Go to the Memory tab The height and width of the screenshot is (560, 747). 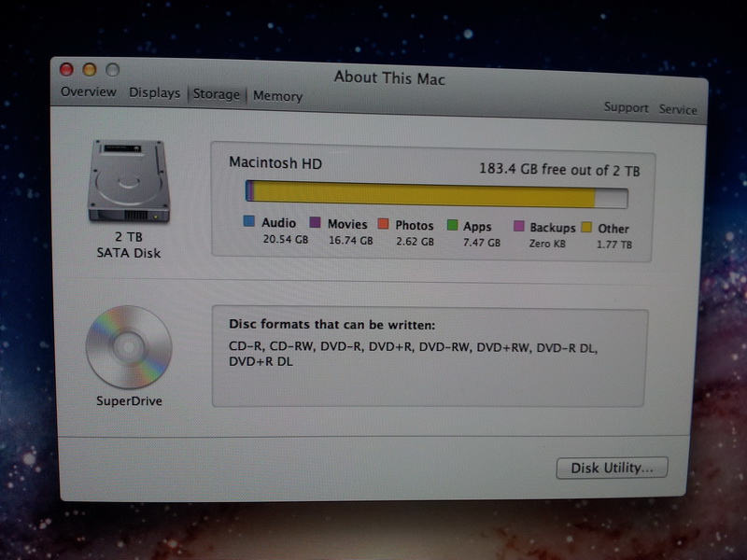pyautogui.click(x=277, y=96)
